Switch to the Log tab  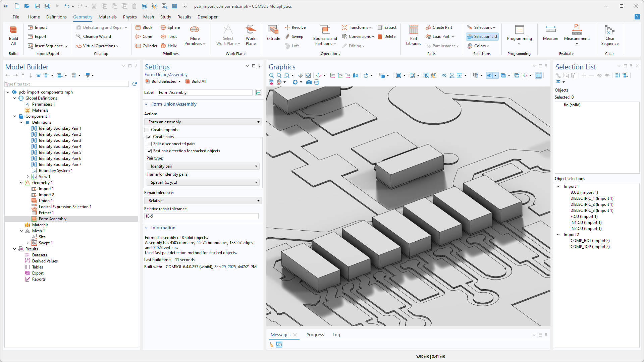click(336, 335)
